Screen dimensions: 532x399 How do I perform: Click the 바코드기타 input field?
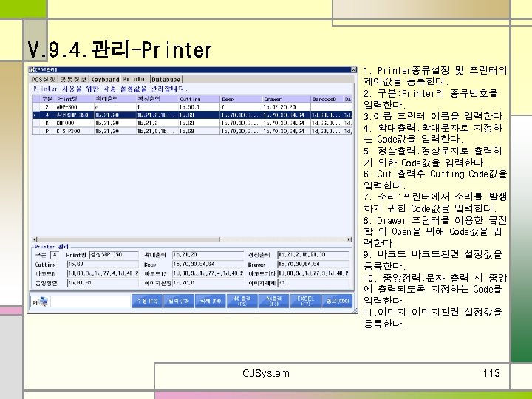pyautogui.click(x=313, y=273)
